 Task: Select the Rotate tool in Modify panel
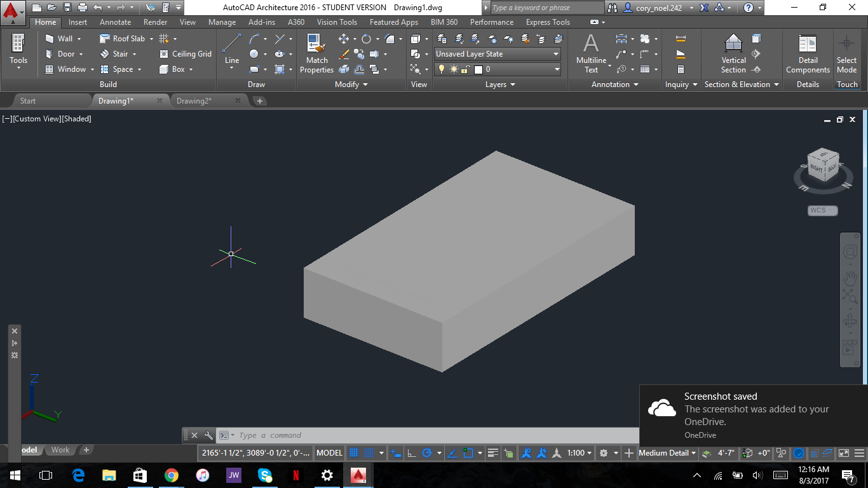367,39
